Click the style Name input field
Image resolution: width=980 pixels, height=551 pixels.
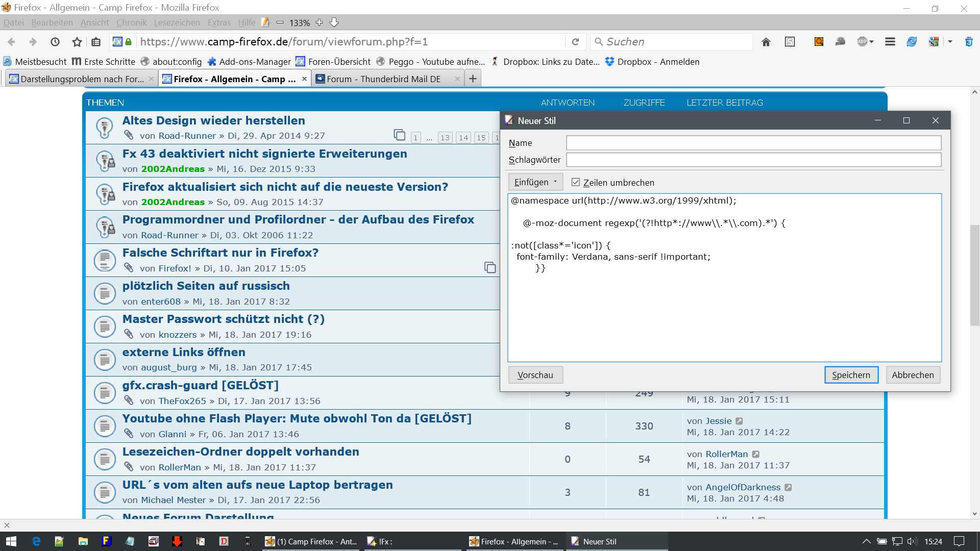753,143
